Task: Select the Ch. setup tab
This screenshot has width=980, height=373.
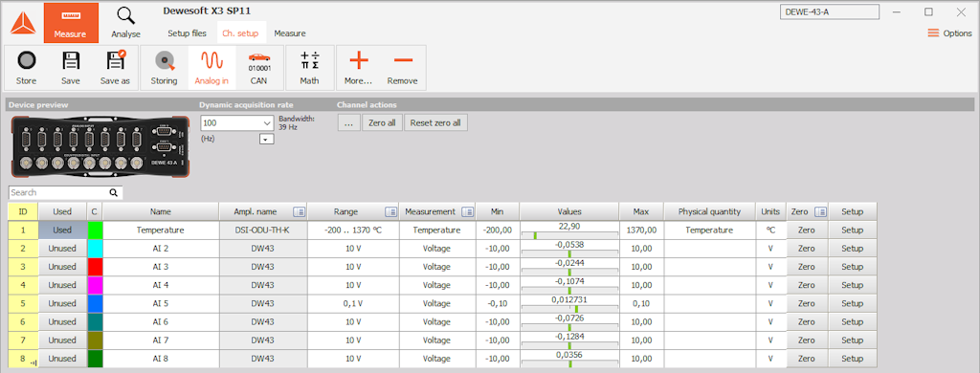Action: click(x=240, y=33)
